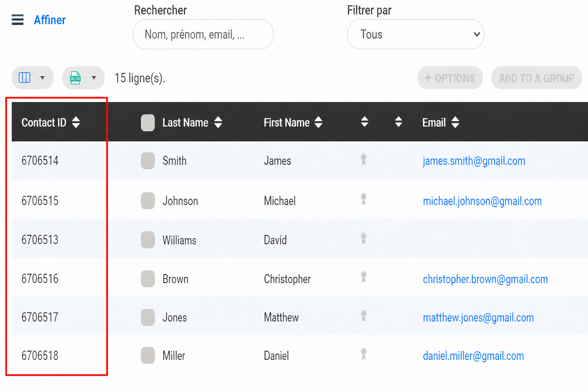This screenshot has width=588, height=392.
Task: Open the Filtrer par Tous dropdown
Action: pos(415,34)
